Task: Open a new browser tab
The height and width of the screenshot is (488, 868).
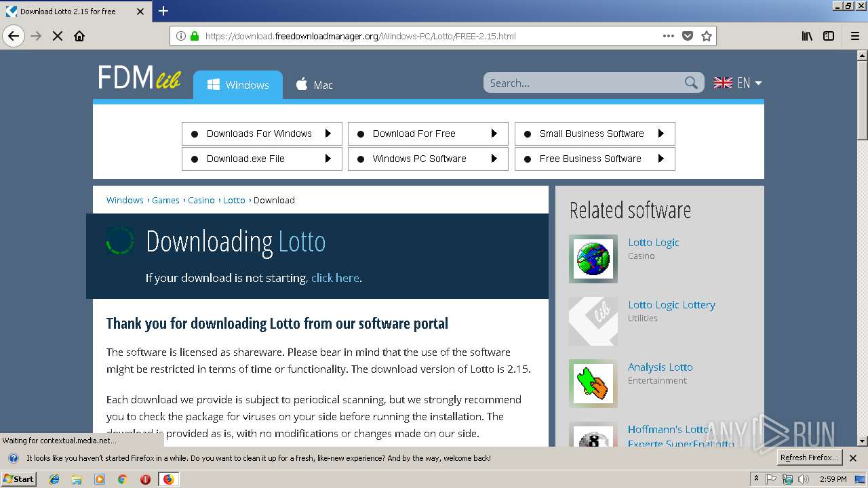Action: coord(163,11)
